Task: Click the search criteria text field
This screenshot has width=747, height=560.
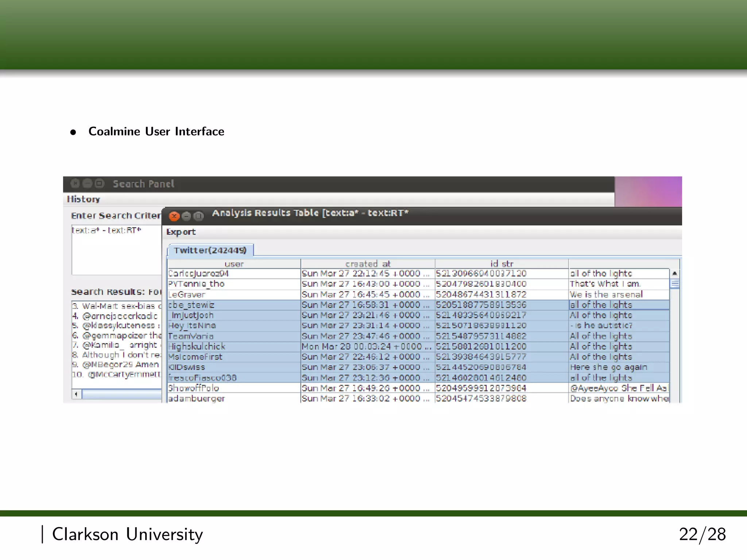Action: [117, 250]
